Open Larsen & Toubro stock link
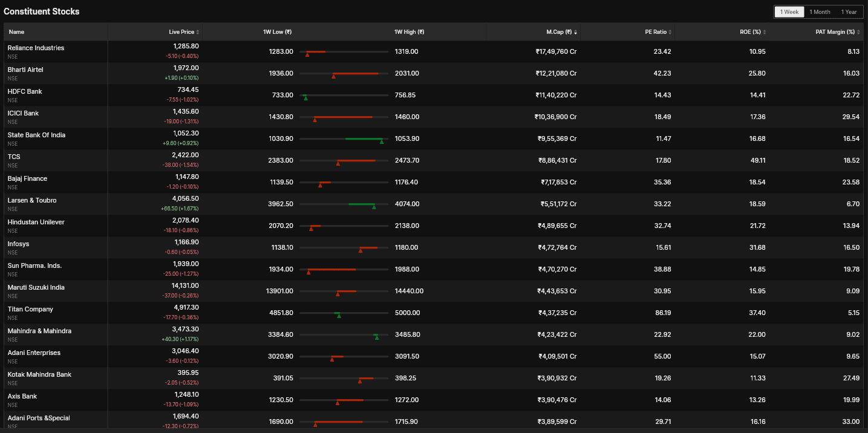Viewport: 868px width, 433px height. click(x=32, y=200)
